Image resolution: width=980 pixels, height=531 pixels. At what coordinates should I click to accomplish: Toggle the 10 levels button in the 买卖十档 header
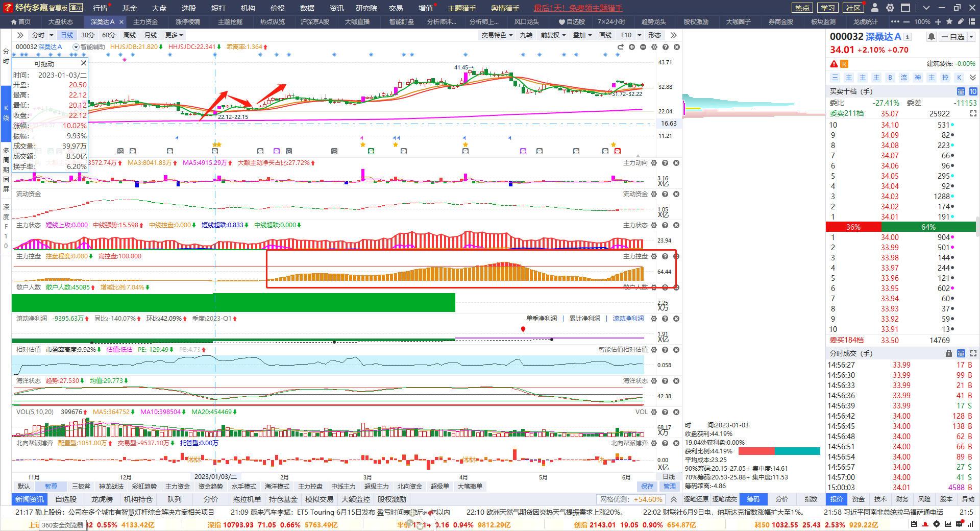coord(973,91)
